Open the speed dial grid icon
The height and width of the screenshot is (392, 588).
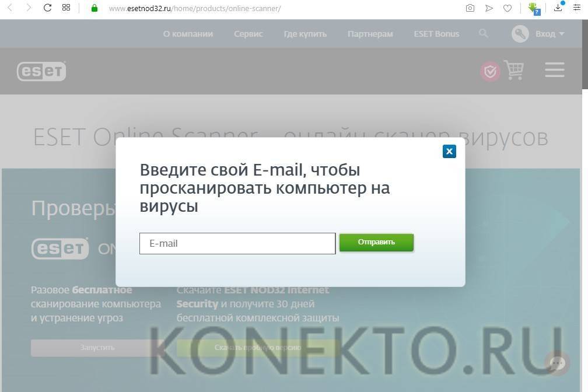[66, 8]
